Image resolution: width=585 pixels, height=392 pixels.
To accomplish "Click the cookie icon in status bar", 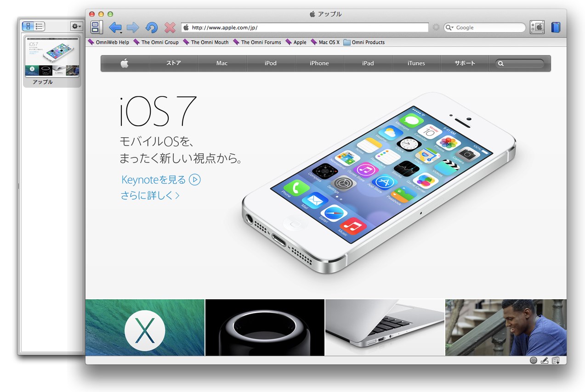I will [533, 360].
